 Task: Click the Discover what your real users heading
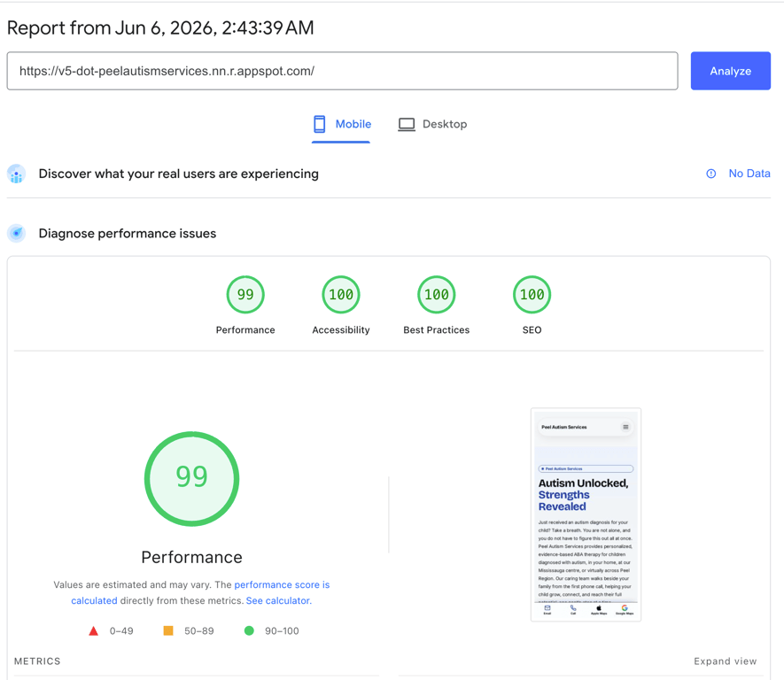pyautogui.click(x=178, y=174)
